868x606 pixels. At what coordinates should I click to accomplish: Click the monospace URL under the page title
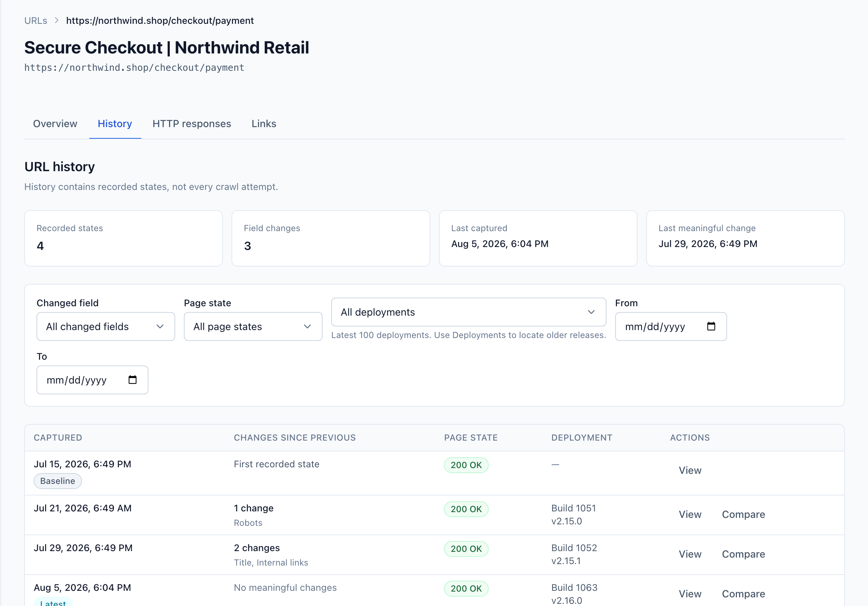click(134, 67)
